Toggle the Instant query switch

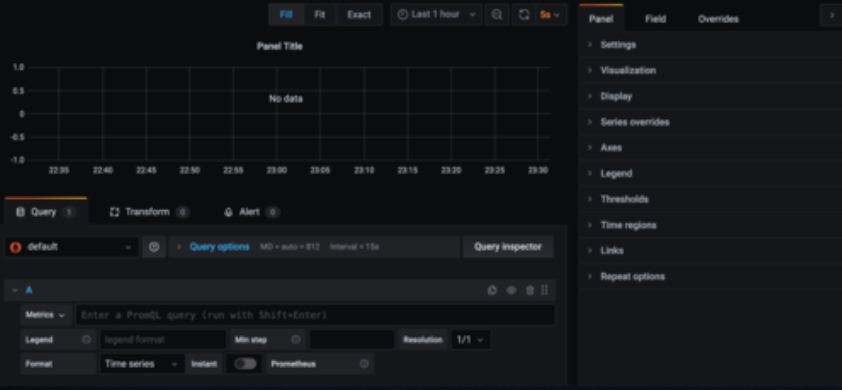[x=245, y=364]
